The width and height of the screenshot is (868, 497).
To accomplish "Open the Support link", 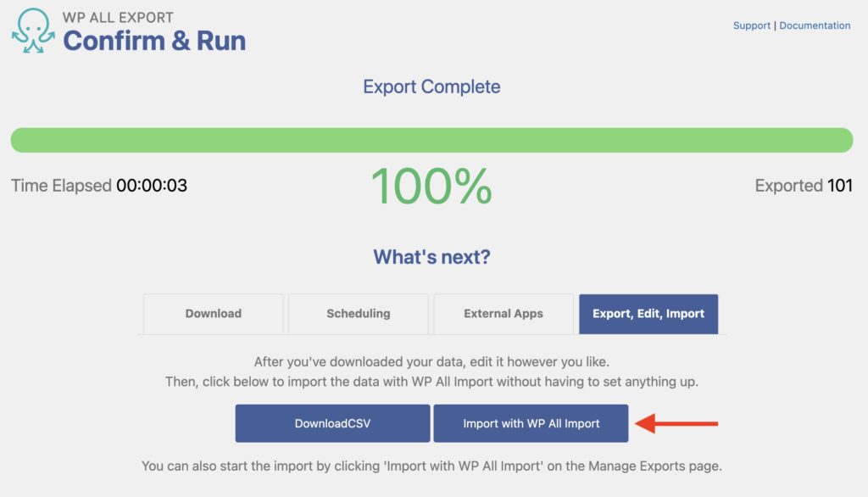I will tap(751, 25).
